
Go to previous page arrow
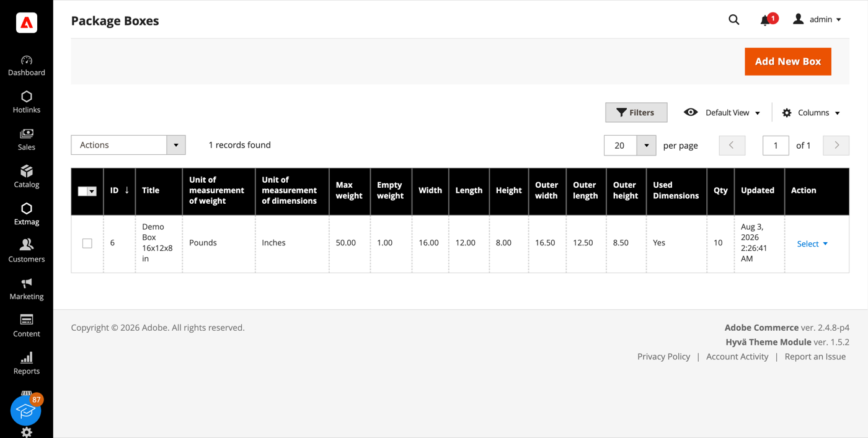[x=732, y=146]
